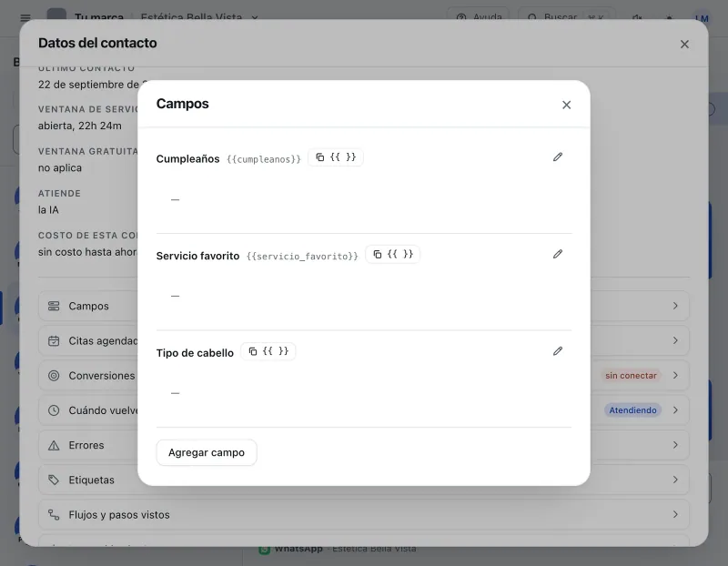Open the Estética Bella Vista account dropdown
The height and width of the screenshot is (566, 728).
(x=199, y=17)
